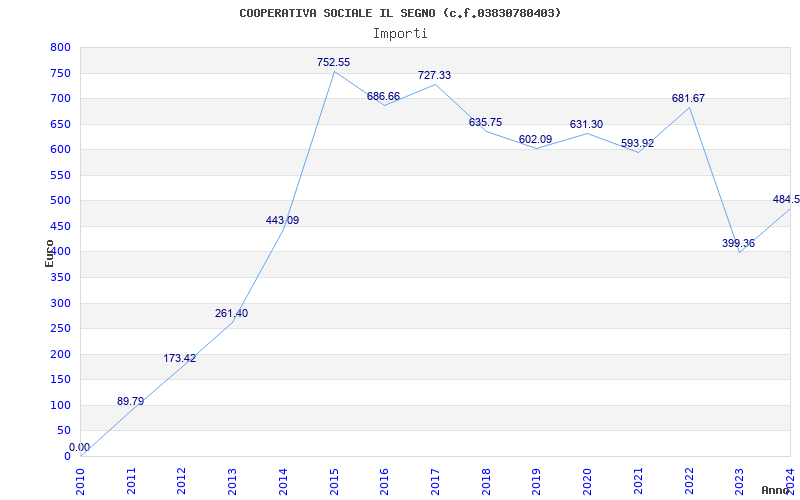Select the 686.66 data label

click(x=383, y=96)
